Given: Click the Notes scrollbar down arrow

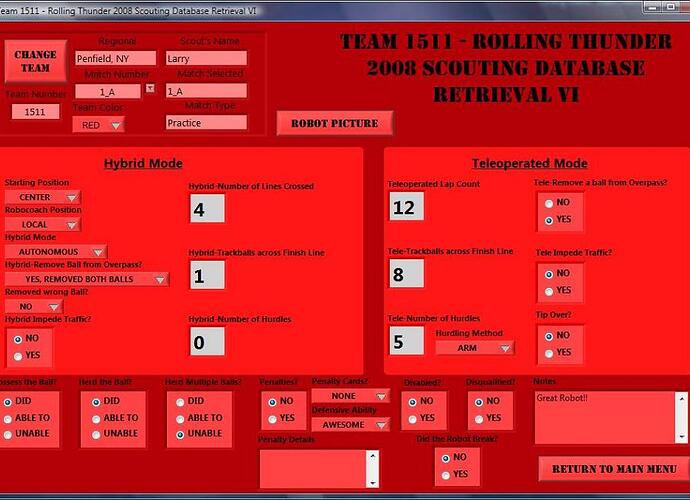Looking at the screenshot, I should (x=681, y=437).
